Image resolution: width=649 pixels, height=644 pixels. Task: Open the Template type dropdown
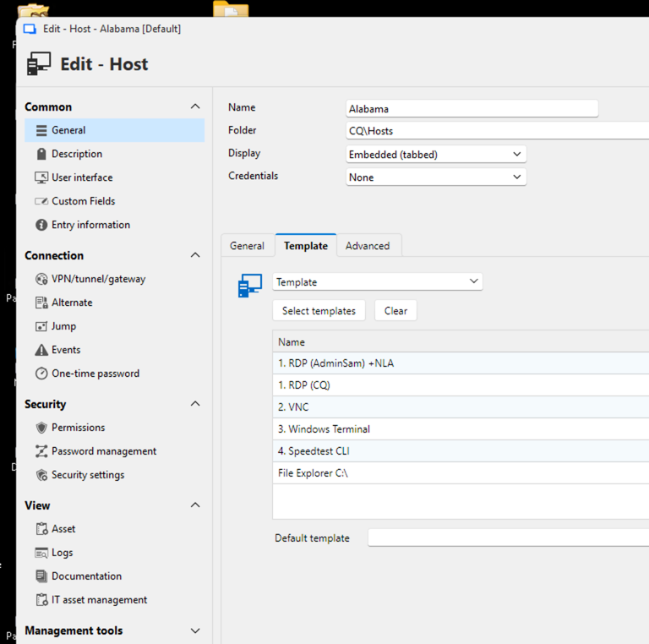[377, 281]
